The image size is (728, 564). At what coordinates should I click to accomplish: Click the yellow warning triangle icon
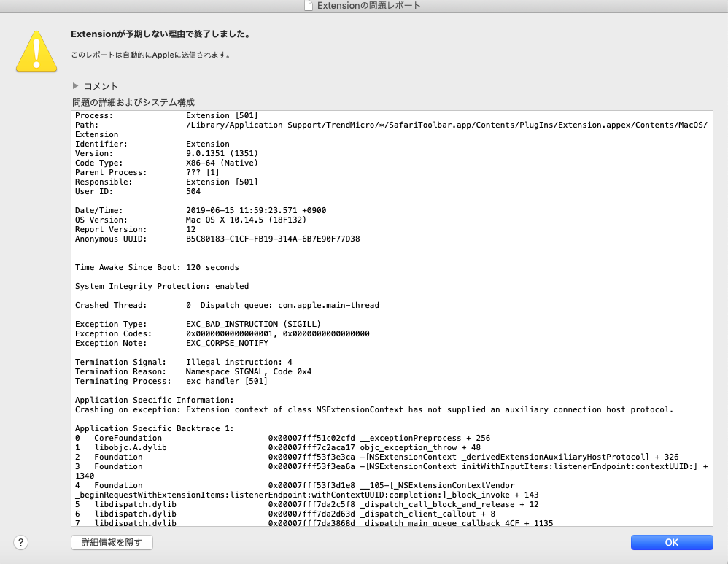click(x=36, y=51)
